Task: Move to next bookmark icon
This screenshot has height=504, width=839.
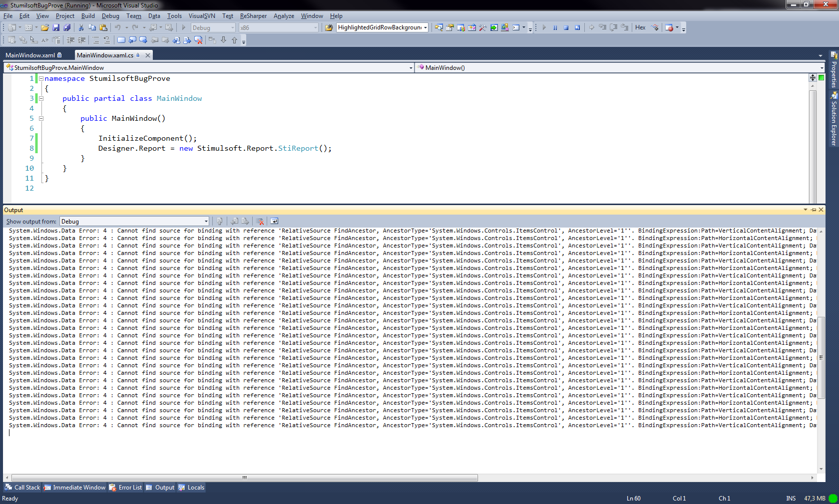Action: [143, 40]
